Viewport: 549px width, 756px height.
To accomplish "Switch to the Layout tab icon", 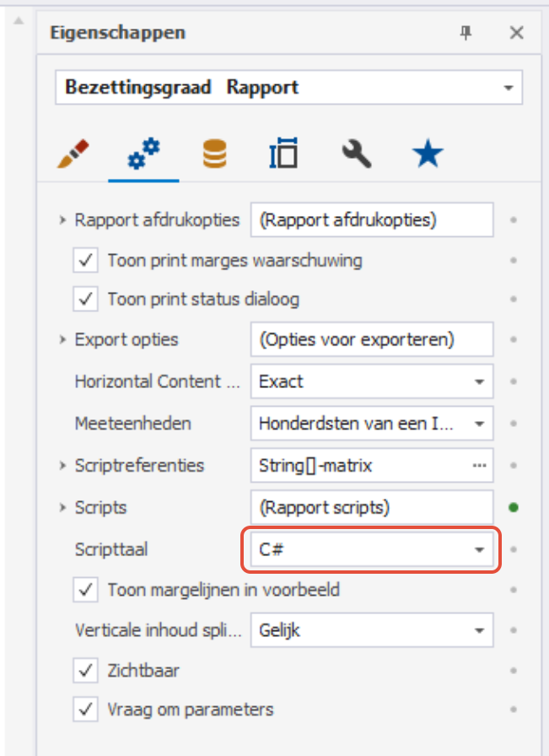I will 283,154.
